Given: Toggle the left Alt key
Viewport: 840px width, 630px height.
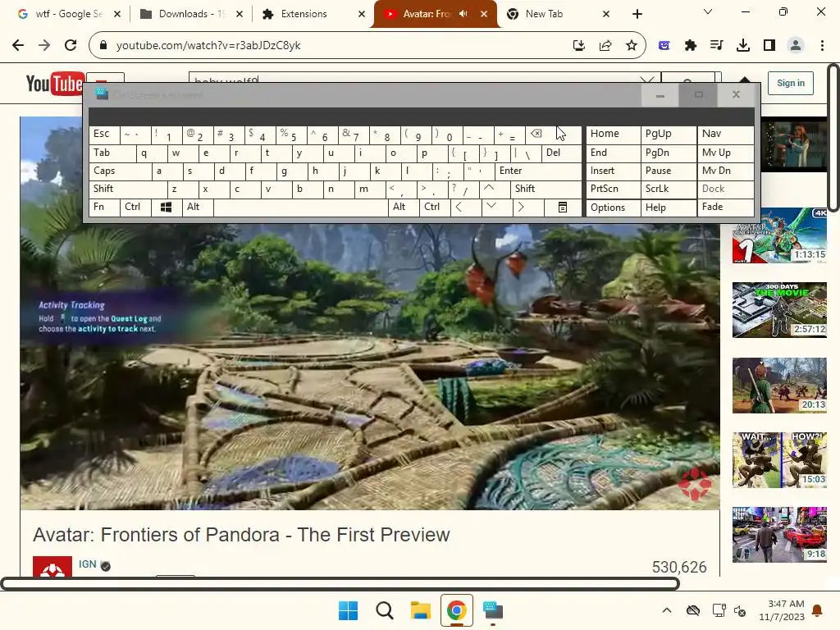Looking at the screenshot, I should pos(198,208).
